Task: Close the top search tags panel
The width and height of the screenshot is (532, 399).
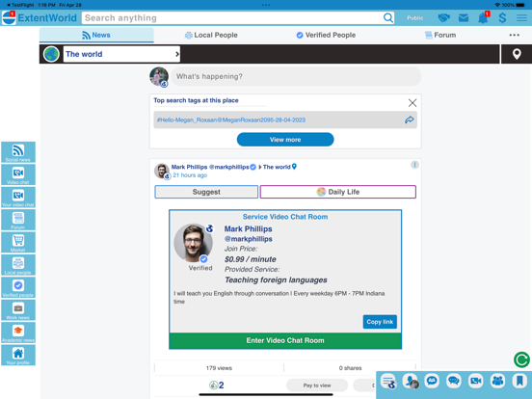Action: pos(412,103)
